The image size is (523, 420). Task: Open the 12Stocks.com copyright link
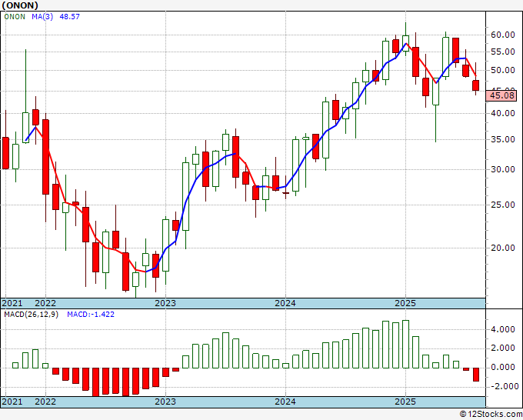click(491, 415)
